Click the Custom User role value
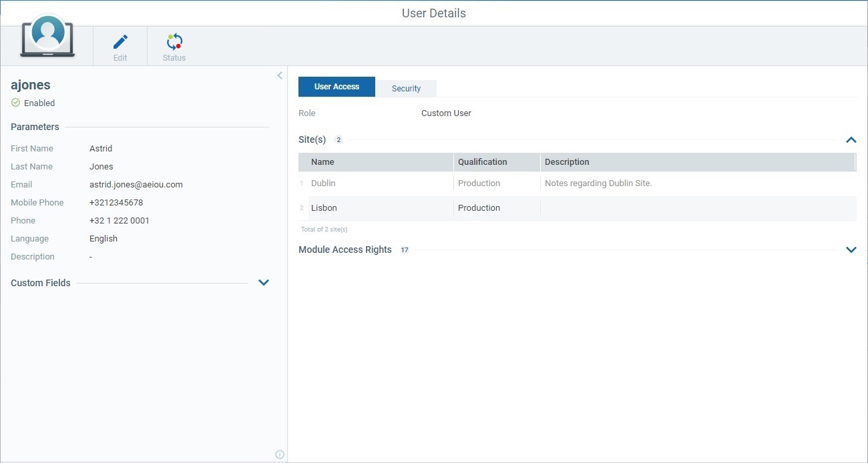The width and height of the screenshot is (868, 463). coord(446,113)
